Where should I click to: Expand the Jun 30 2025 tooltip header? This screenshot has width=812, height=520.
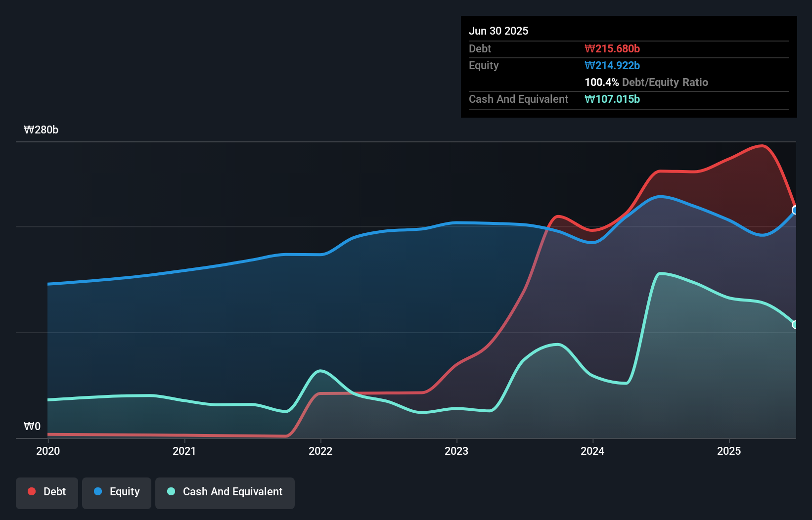click(x=499, y=31)
